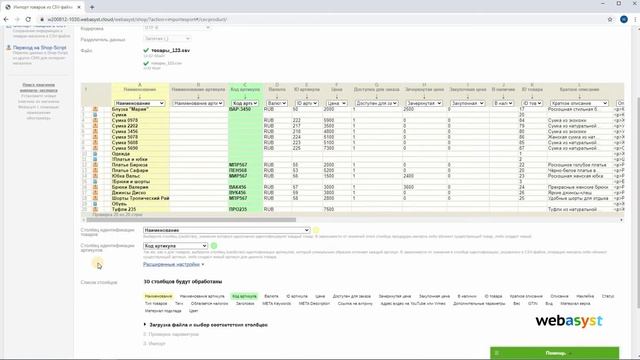Screen dimensions: 640x360
Task: Open the Переход на Shop-Script sidebar link
Action: click(40, 48)
